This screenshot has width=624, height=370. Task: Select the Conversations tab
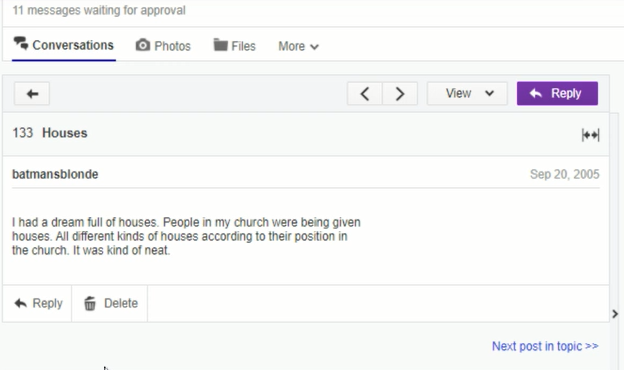(64, 45)
